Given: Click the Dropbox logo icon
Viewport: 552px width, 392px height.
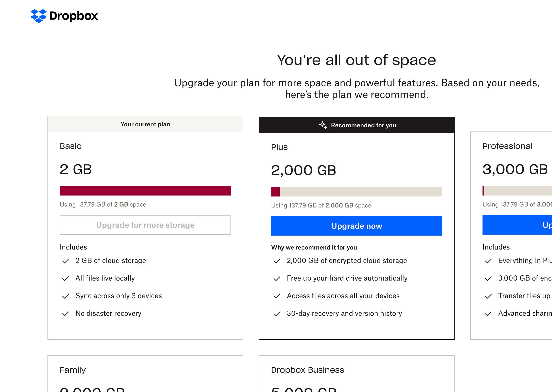Looking at the screenshot, I should coord(38,16).
